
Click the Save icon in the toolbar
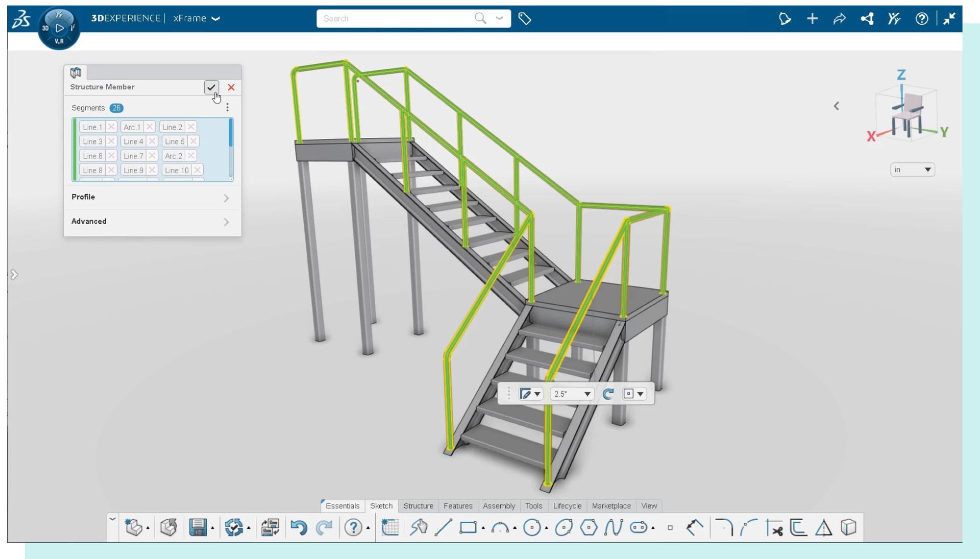tap(198, 528)
